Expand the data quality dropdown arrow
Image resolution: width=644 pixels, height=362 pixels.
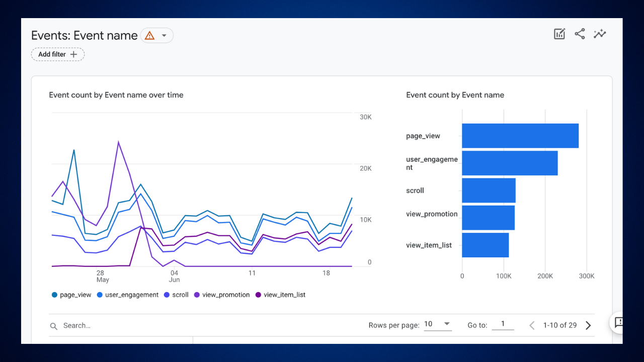[164, 36]
